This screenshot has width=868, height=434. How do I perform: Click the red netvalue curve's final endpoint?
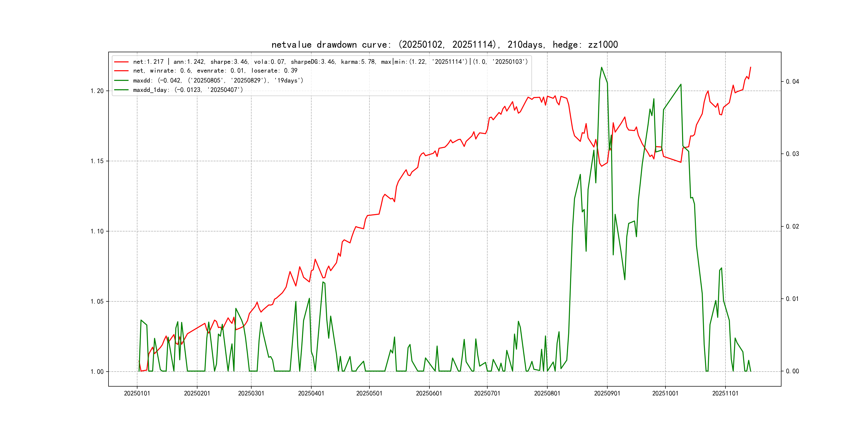(x=750, y=67)
